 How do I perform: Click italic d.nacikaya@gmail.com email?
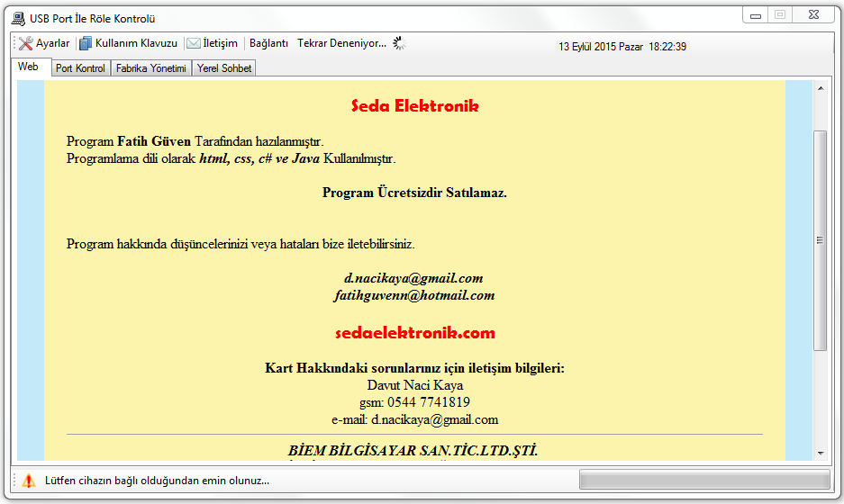tap(413, 278)
